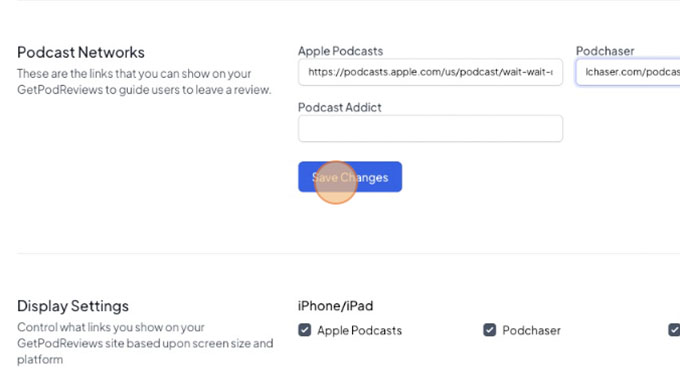Image resolution: width=680 pixels, height=375 pixels.
Task: Click the empty Podcast Addict field
Action: 430,128
